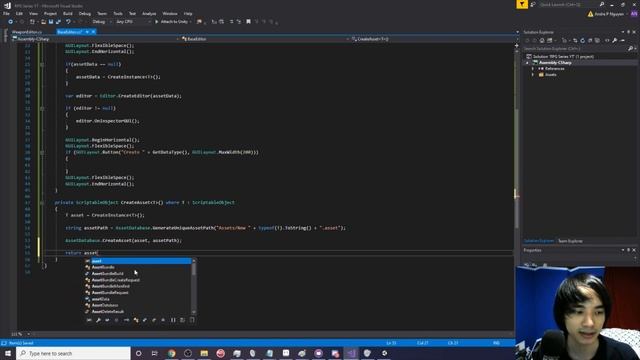Collapse the Assembly-CSharp project node
640x360 pixels.
click(x=527, y=63)
